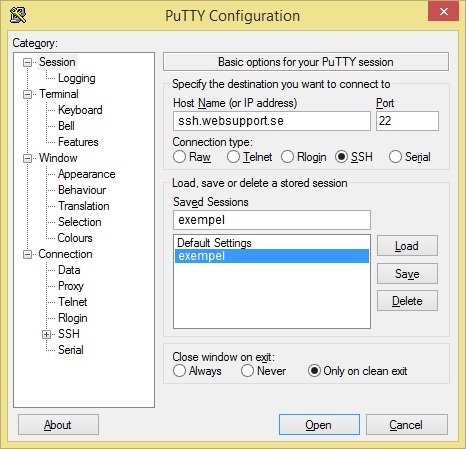Screen dimensions: 466x449
Task: Collapse the Terminal category node
Action: 27,94
